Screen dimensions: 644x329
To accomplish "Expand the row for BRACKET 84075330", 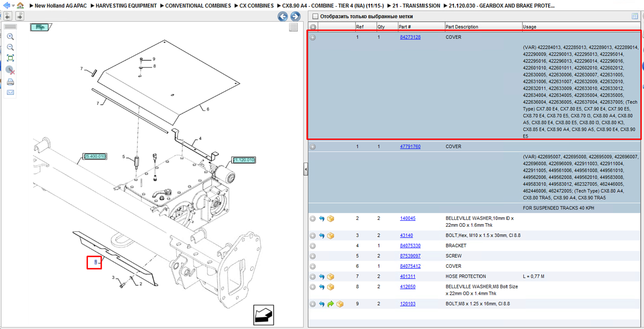I will coord(313,246).
